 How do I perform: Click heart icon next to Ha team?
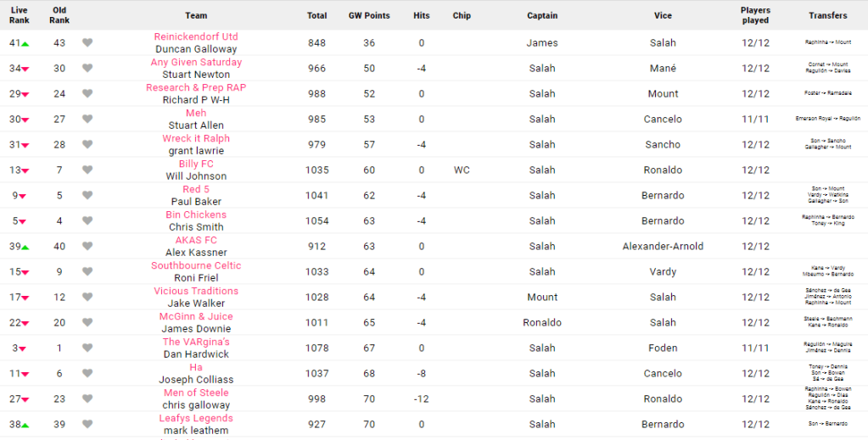coord(87,374)
